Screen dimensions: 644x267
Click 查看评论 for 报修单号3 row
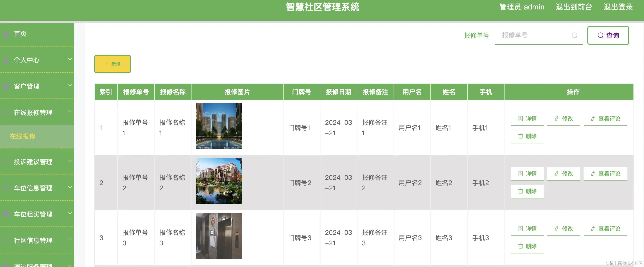tap(606, 229)
